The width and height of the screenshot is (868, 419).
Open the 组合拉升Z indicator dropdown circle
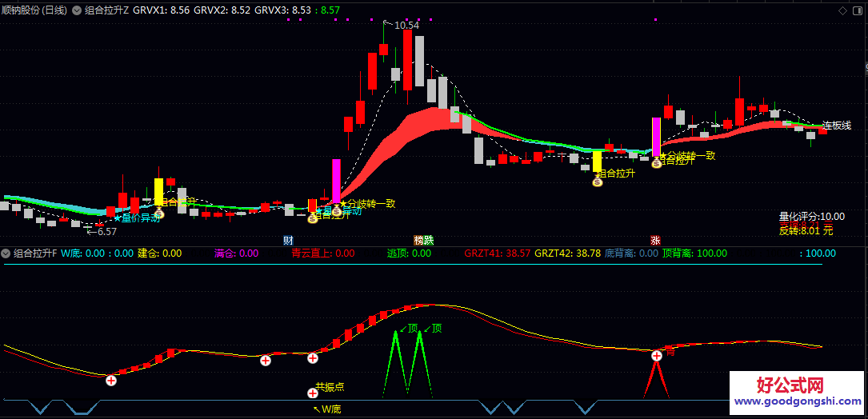[x=76, y=10]
